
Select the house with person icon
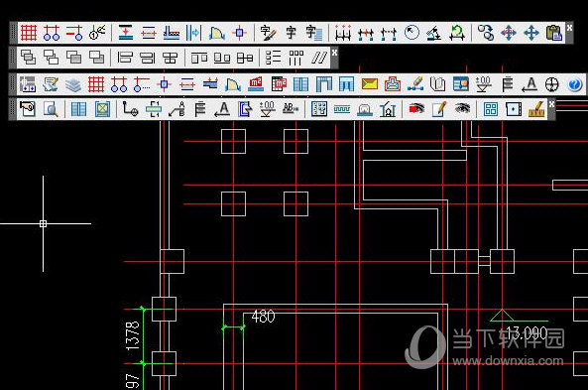pos(388,109)
